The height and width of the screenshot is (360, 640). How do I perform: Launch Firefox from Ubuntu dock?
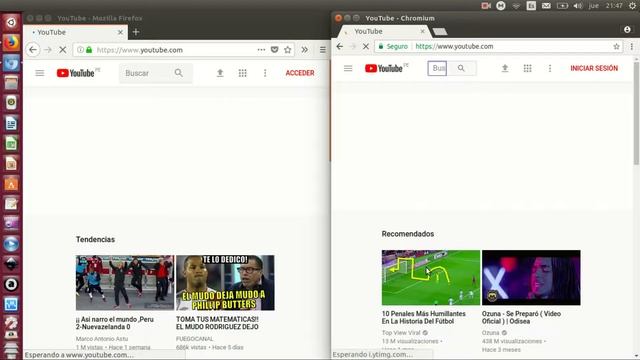tap(11, 42)
